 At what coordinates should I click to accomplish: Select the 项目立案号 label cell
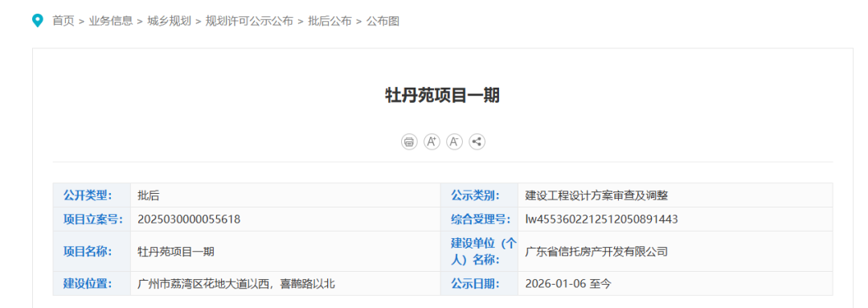(92, 220)
